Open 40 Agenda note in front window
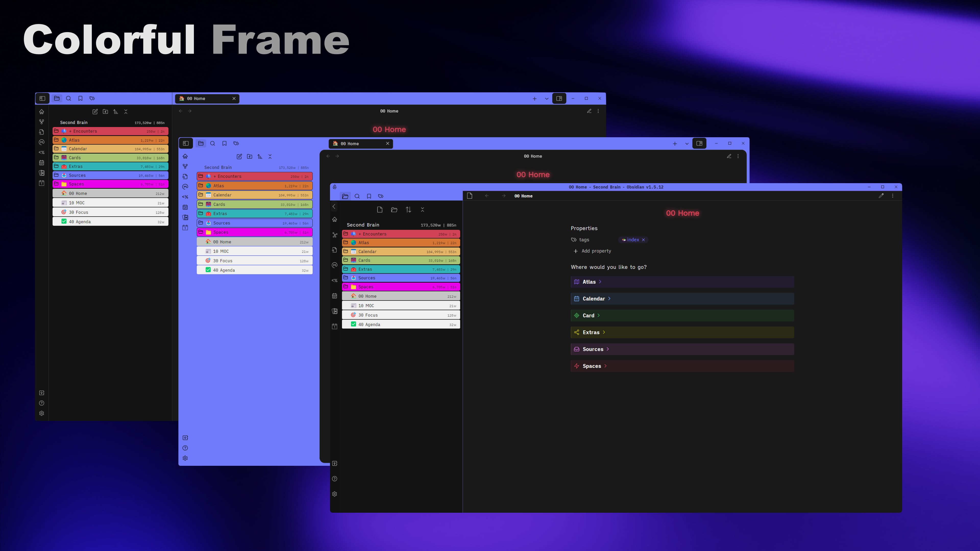This screenshot has width=980, height=551. pos(401,324)
